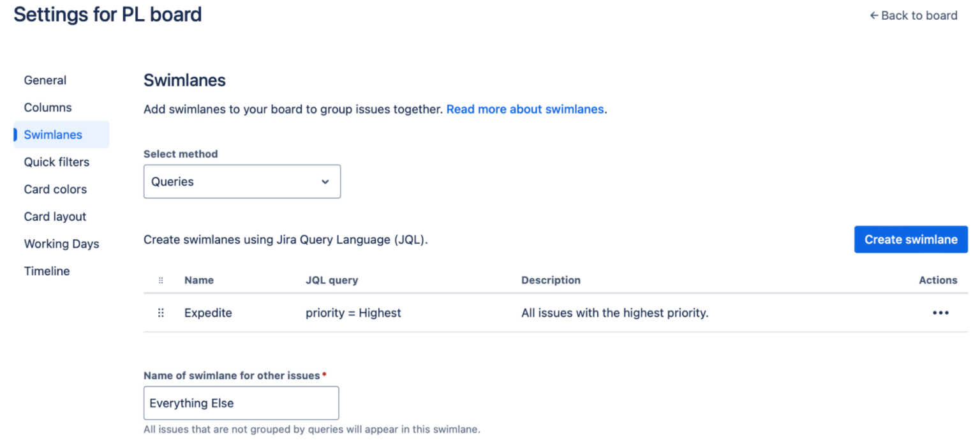The image size is (980, 445).
Task: Open the Timeline settings section
Action: pos(47,271)
